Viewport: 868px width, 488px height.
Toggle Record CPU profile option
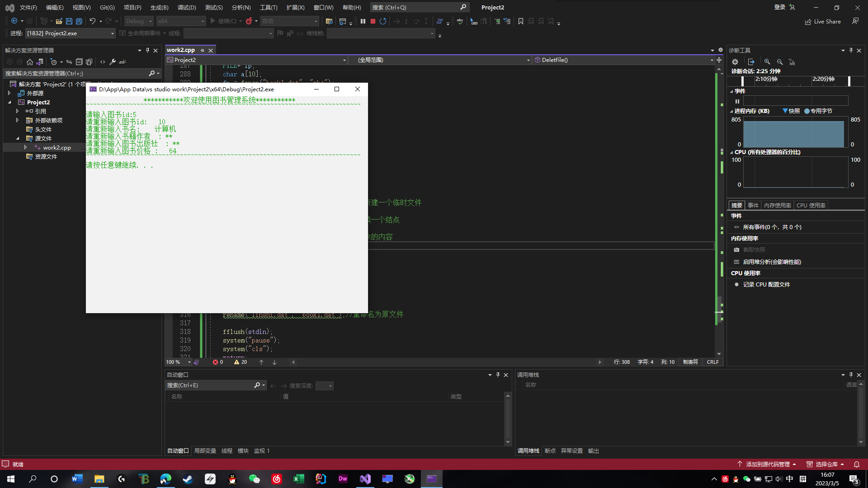click(x=766, y=285)
